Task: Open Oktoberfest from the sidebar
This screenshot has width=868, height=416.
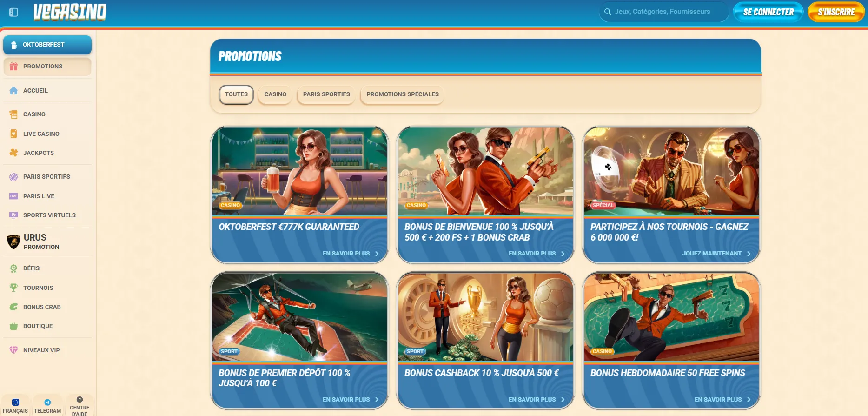Action: click(x=47, y=45)
